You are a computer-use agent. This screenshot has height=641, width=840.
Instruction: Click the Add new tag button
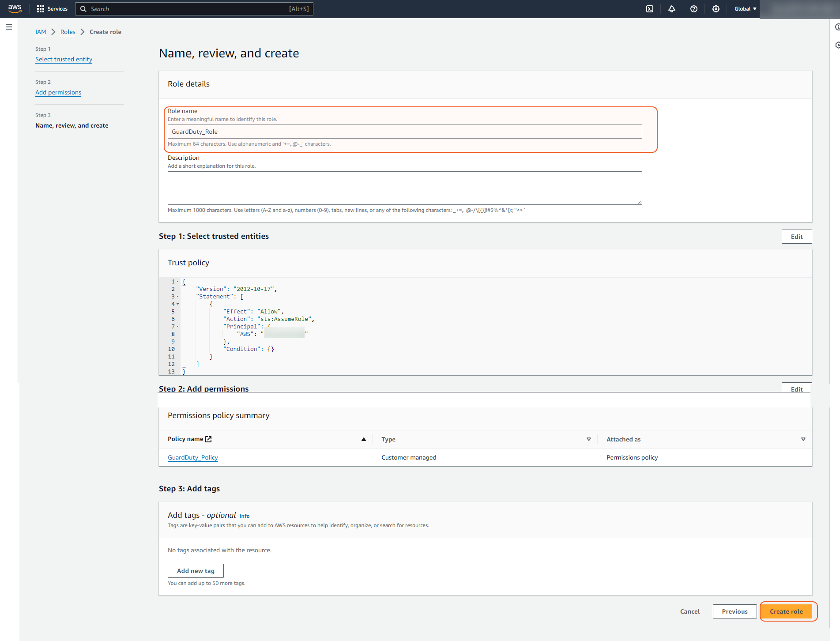coord(196,571)
